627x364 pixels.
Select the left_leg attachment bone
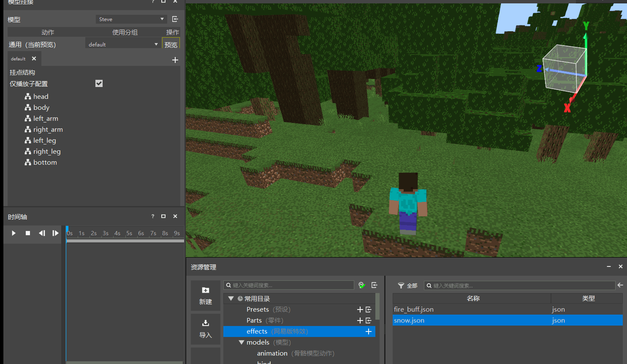click(x=41, y=141)
